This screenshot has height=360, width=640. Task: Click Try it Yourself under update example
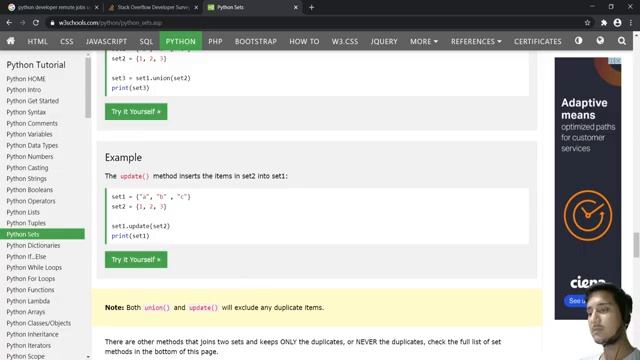point(136,259)
